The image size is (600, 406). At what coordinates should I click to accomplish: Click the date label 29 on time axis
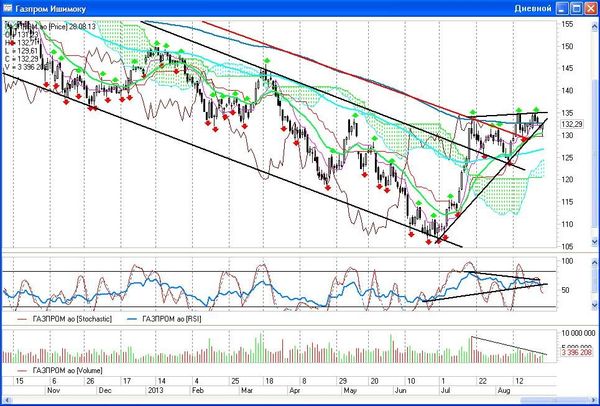(342, 381)
